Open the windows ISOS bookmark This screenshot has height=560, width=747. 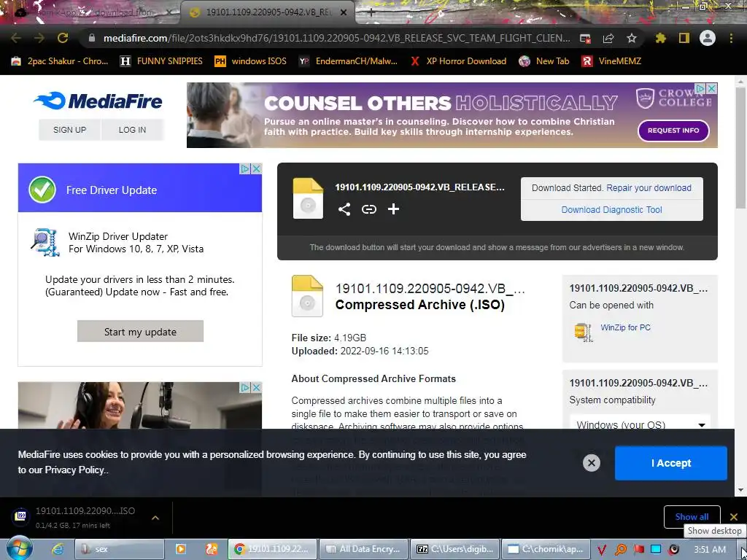251,61
